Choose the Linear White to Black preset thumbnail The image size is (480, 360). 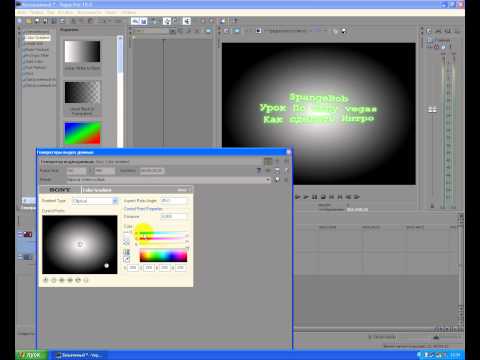(x=82, y=52)
